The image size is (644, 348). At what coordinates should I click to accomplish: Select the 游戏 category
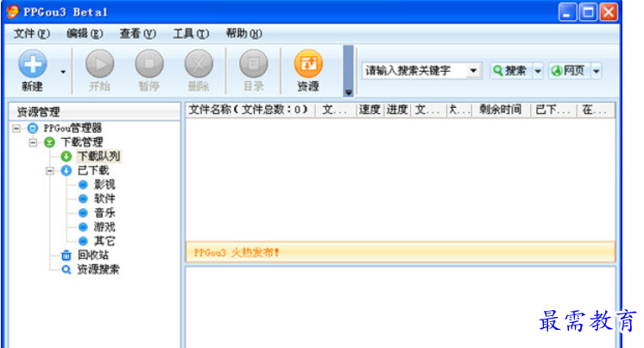click(104, 227)
